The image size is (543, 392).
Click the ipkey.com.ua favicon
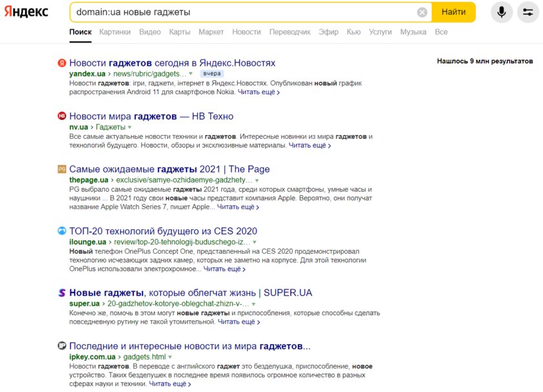click(61, 346)
